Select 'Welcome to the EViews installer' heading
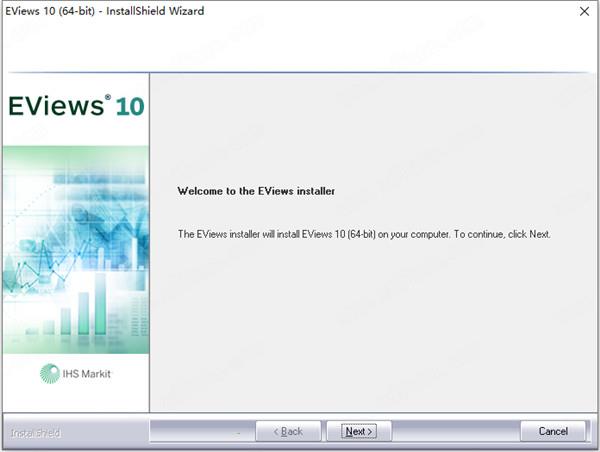This screenshot has width=600, height=452. click(x=256, y=191)
